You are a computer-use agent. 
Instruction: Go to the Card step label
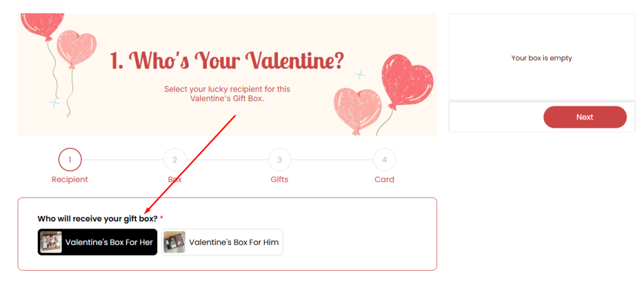click(384, 179)
